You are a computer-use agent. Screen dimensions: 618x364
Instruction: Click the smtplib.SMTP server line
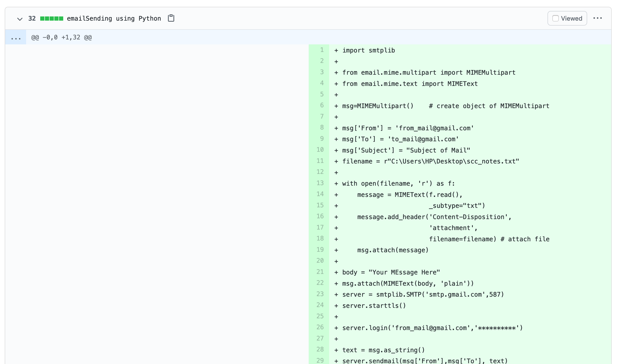(423, 295)
